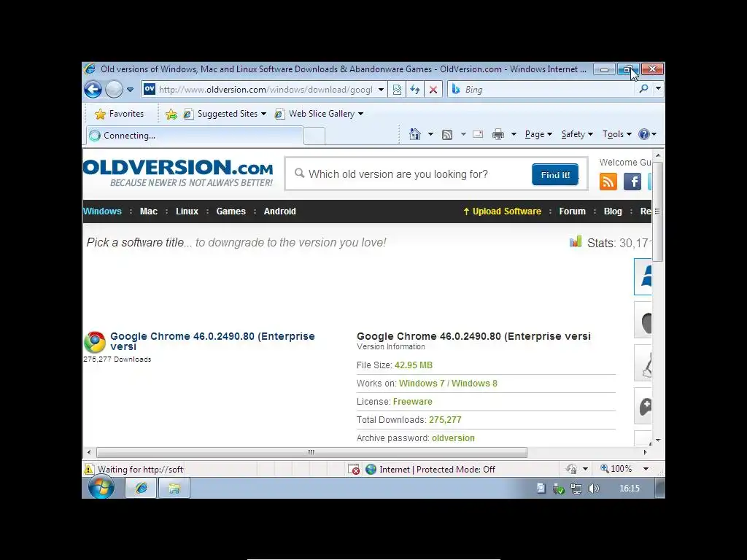
Task: Click the popup blocked status icon
Action: 354,470
